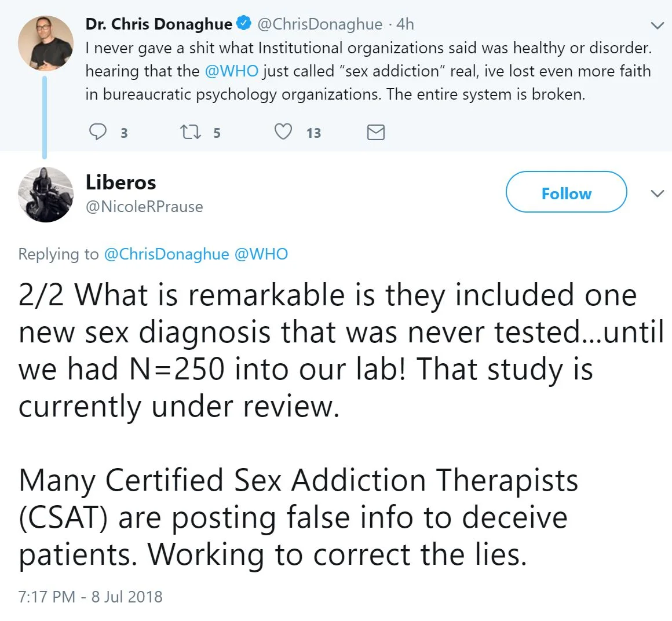Open the Liberos display name
This screenshot has height=621, width=672.
point(120,182)
